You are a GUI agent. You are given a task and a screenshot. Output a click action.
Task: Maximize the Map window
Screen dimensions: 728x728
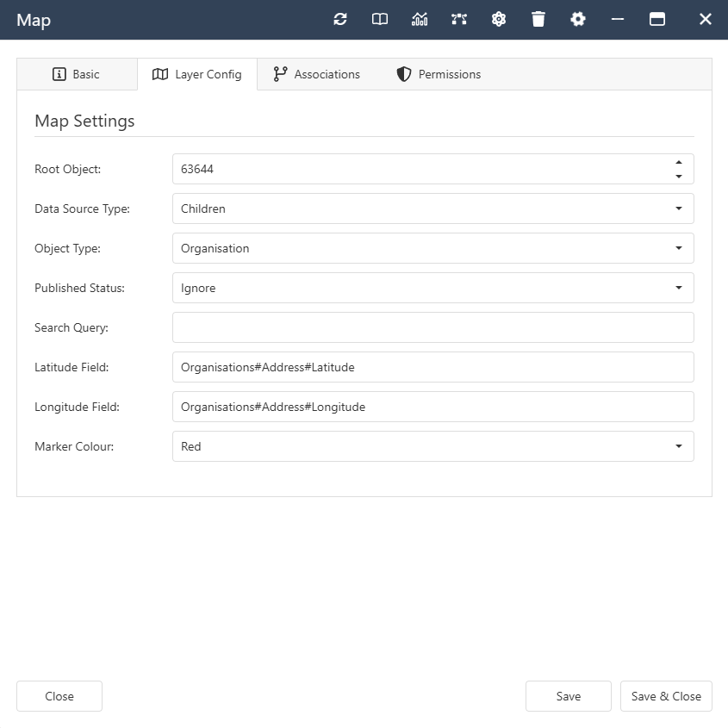tap(657, 19)
